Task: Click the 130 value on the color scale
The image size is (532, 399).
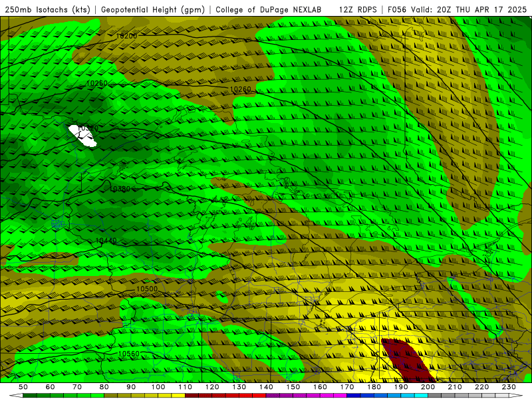Action: click(239, 387)
